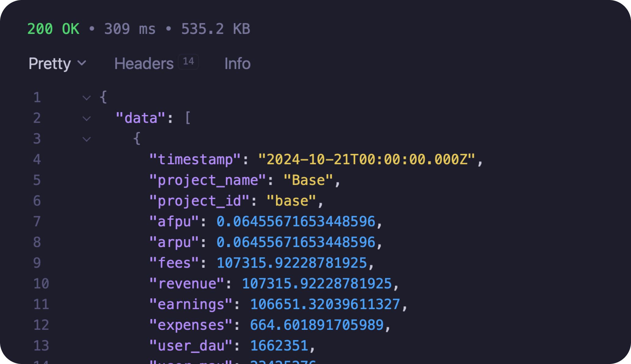631x364 pixels.
Task: Click the response size 535.2 KB
Action: pos(216,28)
